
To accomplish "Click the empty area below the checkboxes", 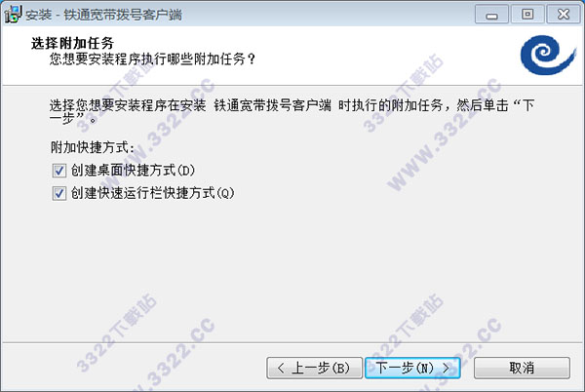I will click(292, 272).
